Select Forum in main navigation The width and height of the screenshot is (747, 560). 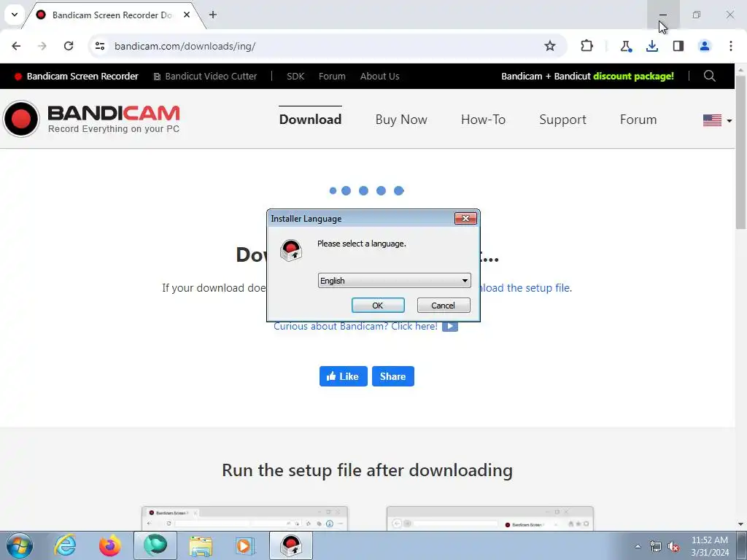[638, 120]
